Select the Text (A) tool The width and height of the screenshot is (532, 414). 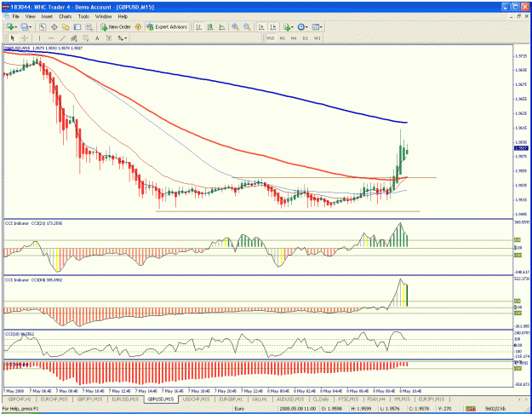pyautogui.click(x=97, y=38)
